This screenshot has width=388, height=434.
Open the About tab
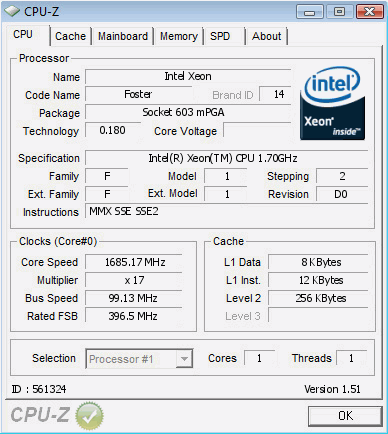[266, 36]
